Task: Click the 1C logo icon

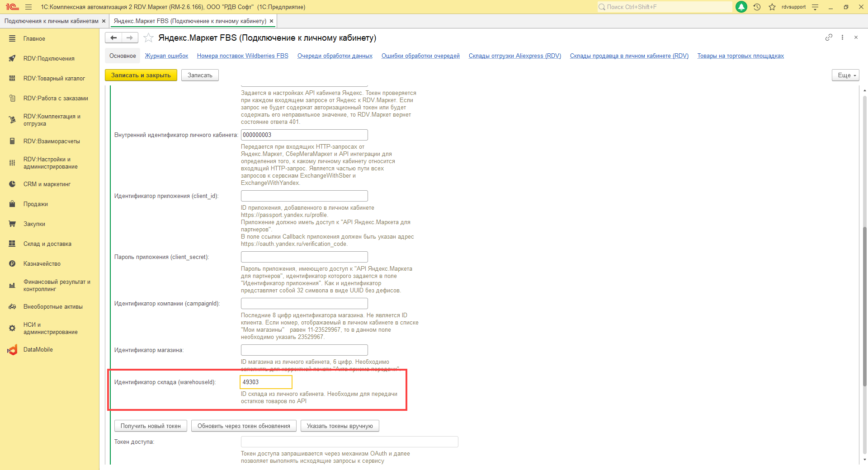Action: tap(12, 7)
